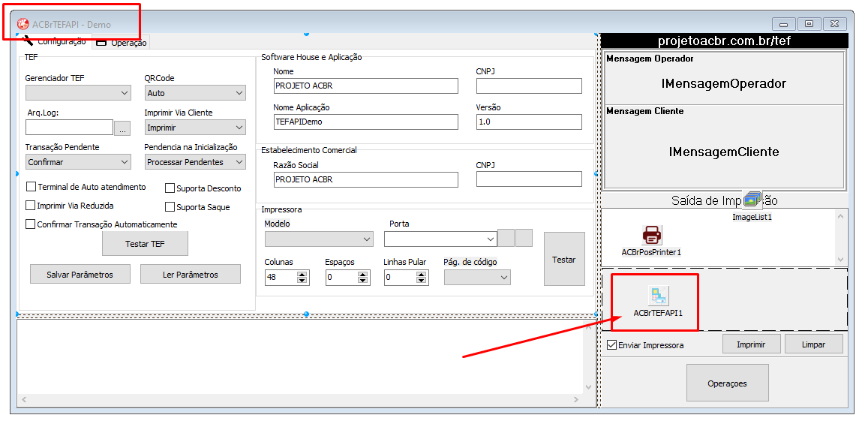The width and height of the screenshot is (868, 427).
Task: Open the Gerenciador TEF dropdown
Action: click(78, 93)
